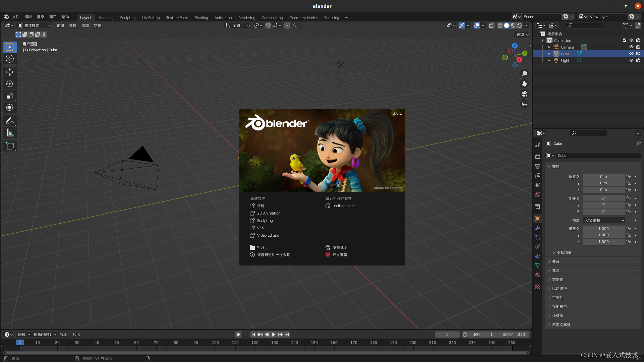Hide the Cube in outliner viewport
Screen dimensions: 644x362
tap(631, 54)
